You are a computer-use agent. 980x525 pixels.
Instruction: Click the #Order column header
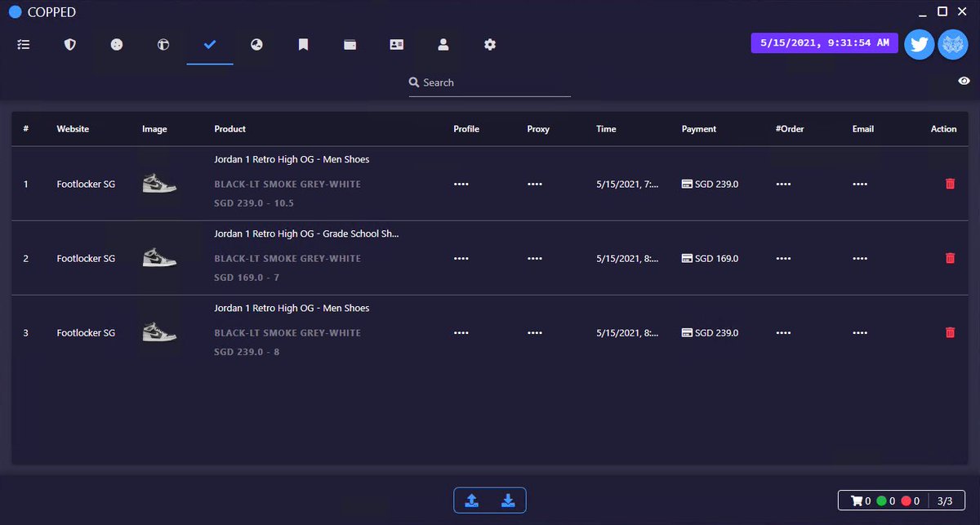point(790,129)
